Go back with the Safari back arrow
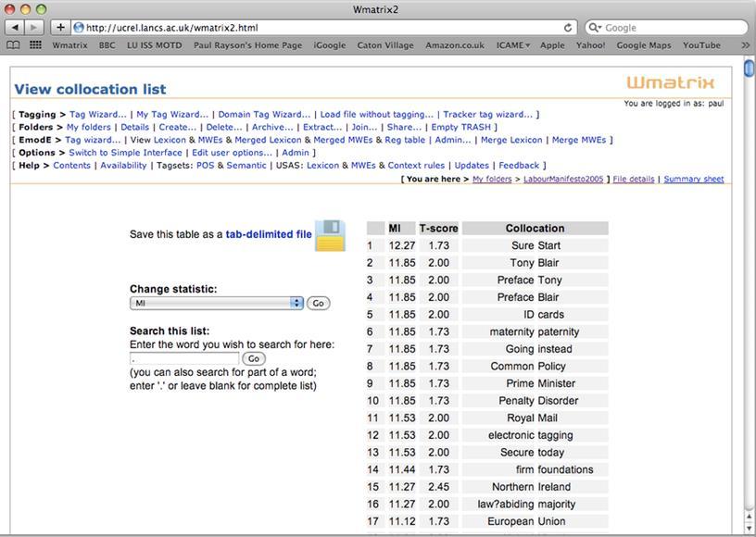This screenshot has width=756, height=537. point(15,28)
